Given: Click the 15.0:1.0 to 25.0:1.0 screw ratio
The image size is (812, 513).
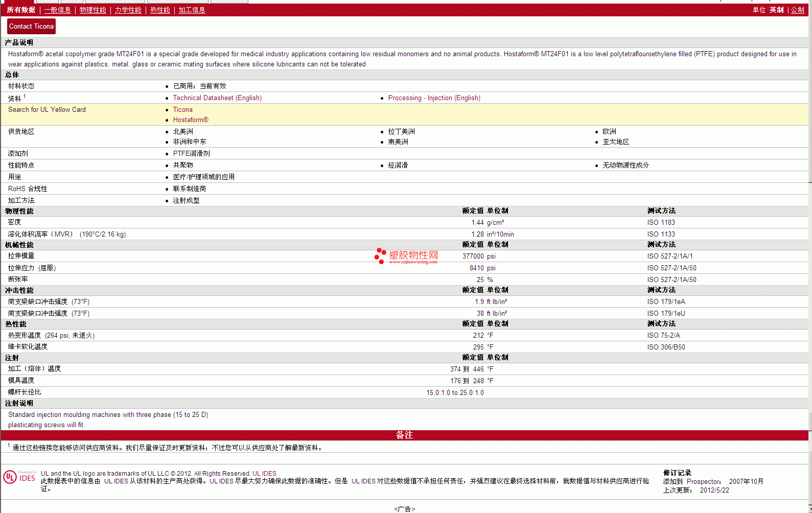Looking at the screenshot, I should click(455, 393).
